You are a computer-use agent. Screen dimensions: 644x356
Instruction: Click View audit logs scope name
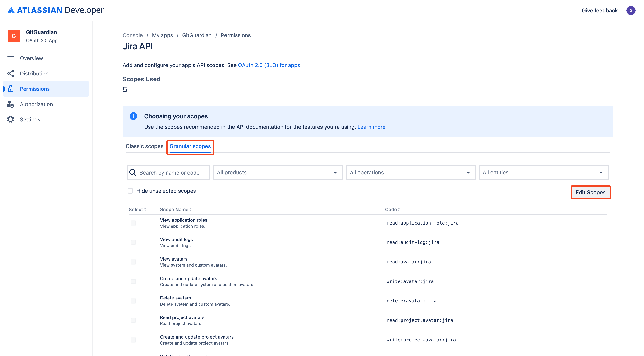[x=176, y=240]
